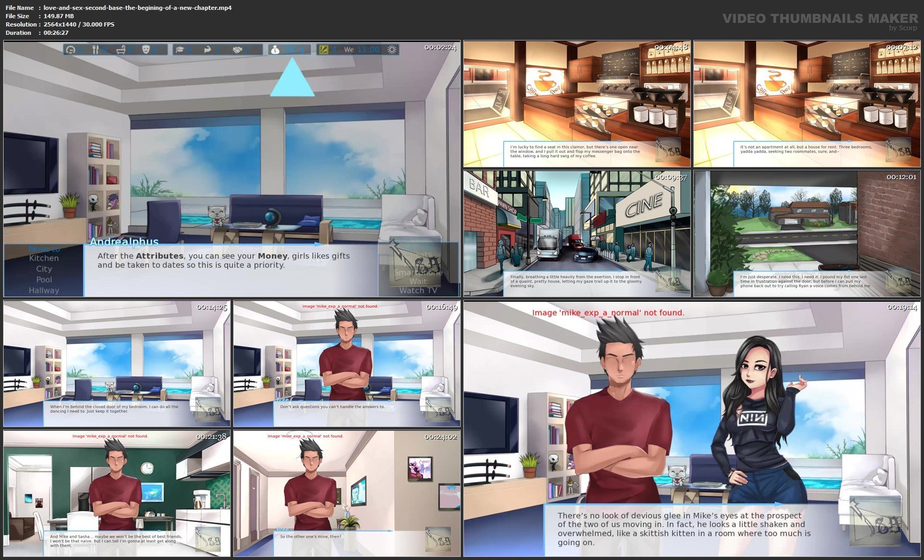
Task: Go to Hallway via Move to menu
Action: (x=44, y=290)
